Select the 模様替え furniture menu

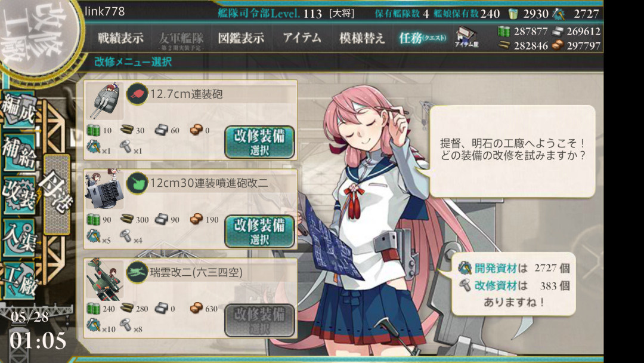[x=362, y=38]
